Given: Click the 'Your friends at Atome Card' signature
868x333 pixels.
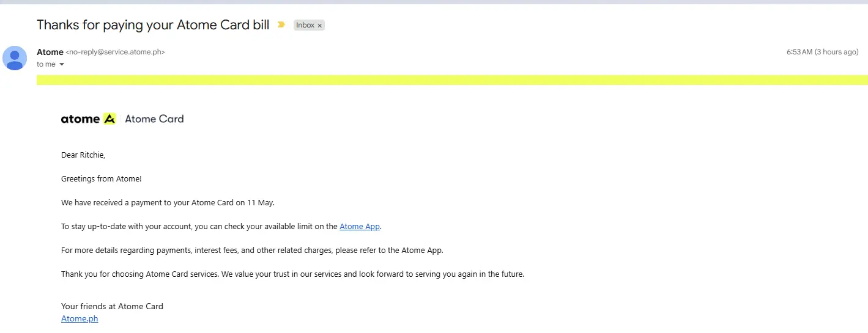Looking at the screenshot, I should coord(112,306).
